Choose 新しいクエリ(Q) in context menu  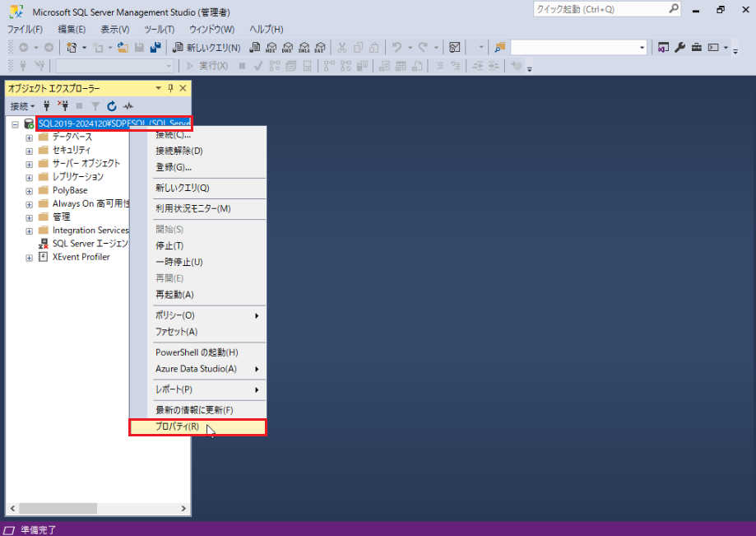(197, 189)
